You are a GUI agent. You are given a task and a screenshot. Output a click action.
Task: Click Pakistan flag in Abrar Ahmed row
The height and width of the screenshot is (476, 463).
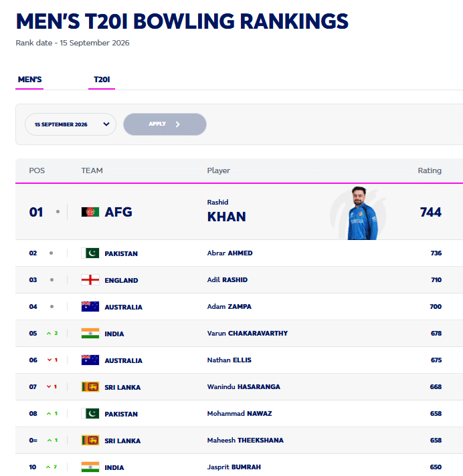coord(90,253)
